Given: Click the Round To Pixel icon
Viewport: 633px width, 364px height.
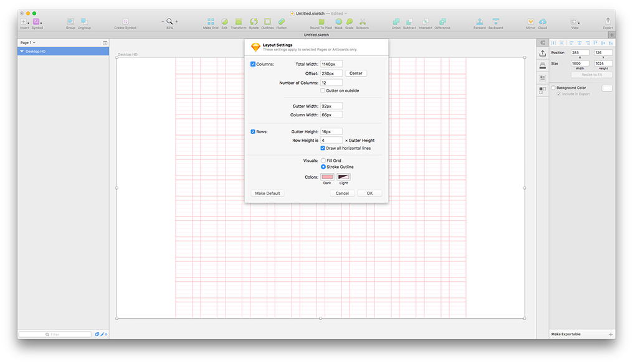Looking at the screenshot, I should 321,21.
